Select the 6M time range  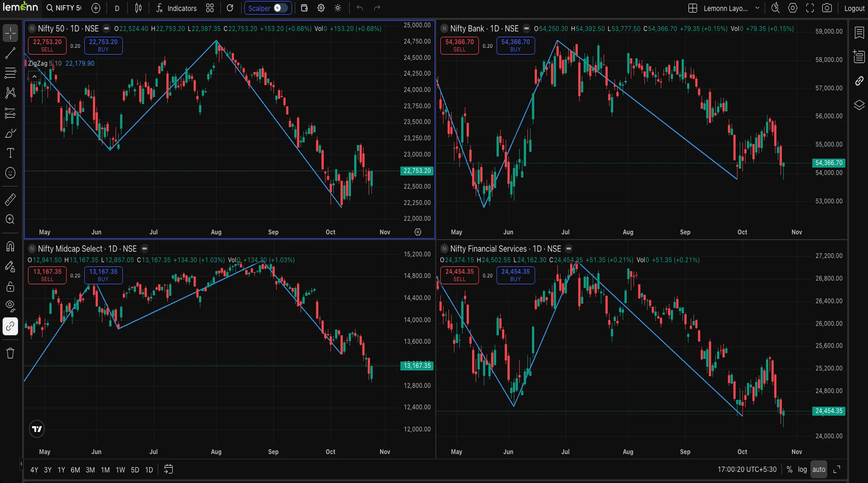click(75, 470)
